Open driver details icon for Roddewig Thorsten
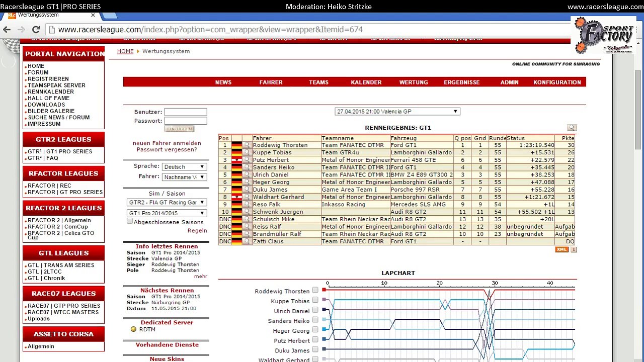This screenshot has width=644, height=362. (x=247, y=145)
